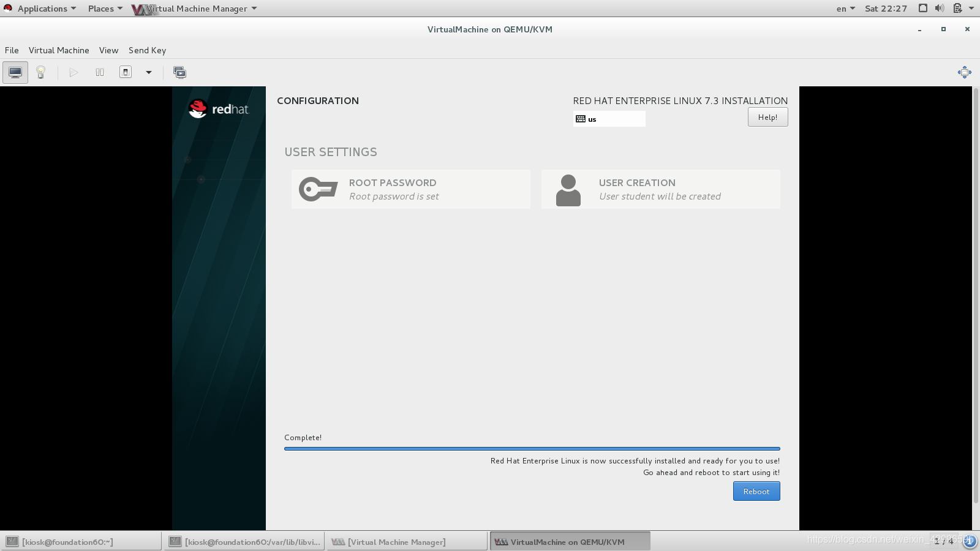Open the Applications menu
The width and height of the screenshot is (980, 551).
coord(47,9)
